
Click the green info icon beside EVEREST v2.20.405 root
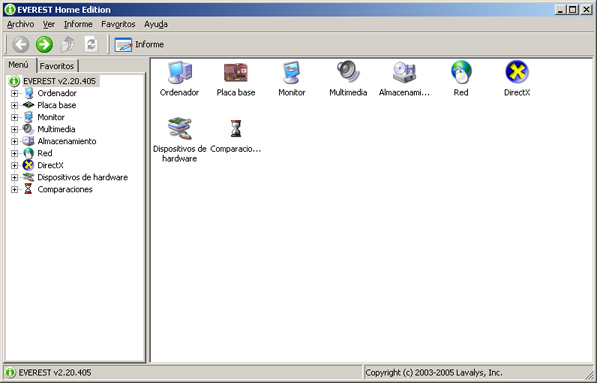(x=14, y=81)
